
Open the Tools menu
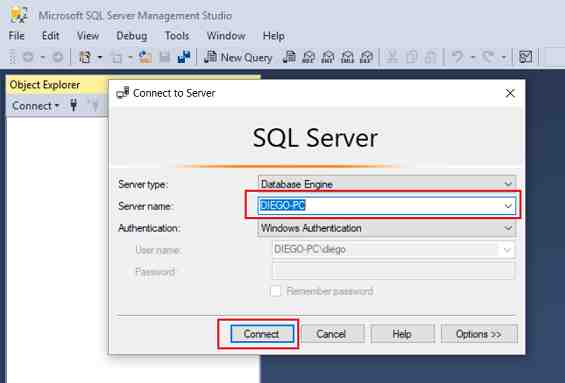pos(177,36)
